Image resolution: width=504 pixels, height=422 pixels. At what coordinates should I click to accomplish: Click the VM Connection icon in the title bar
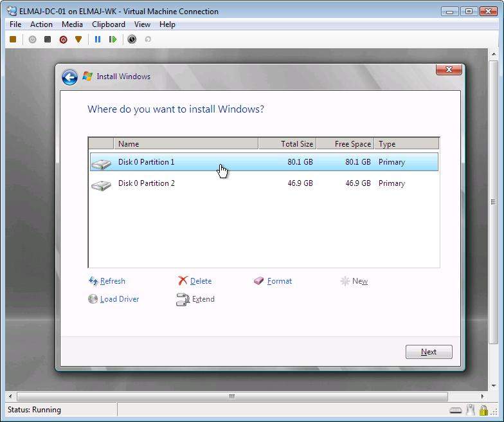click(12, 12)
